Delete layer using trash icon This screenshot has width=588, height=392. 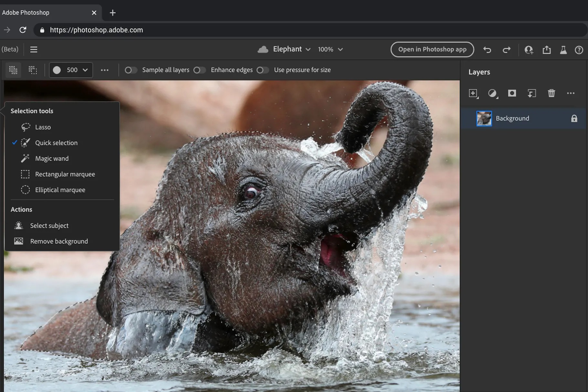click(551, 93)
